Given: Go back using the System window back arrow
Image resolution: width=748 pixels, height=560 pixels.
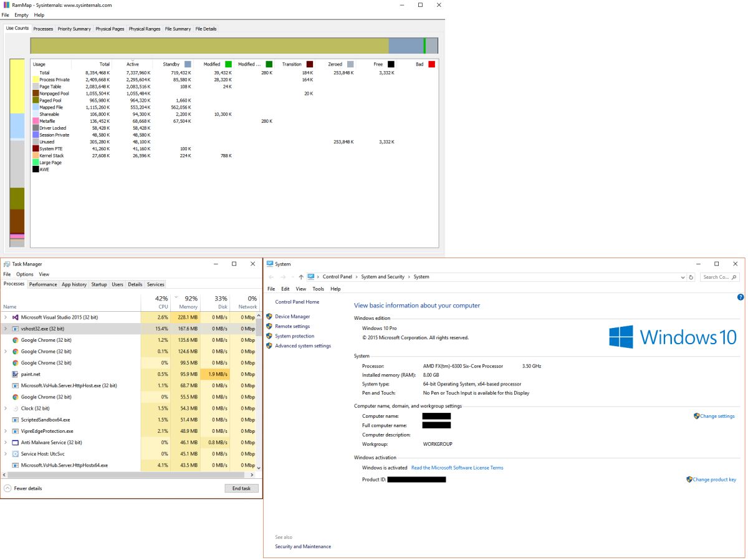Looking at the screenshot, I should 271,277.
